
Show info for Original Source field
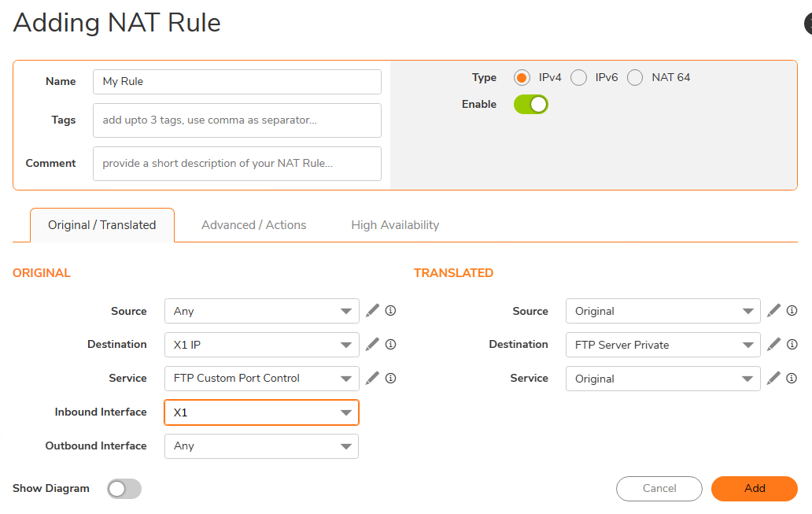pyautogui.click(x=391, y=310)
